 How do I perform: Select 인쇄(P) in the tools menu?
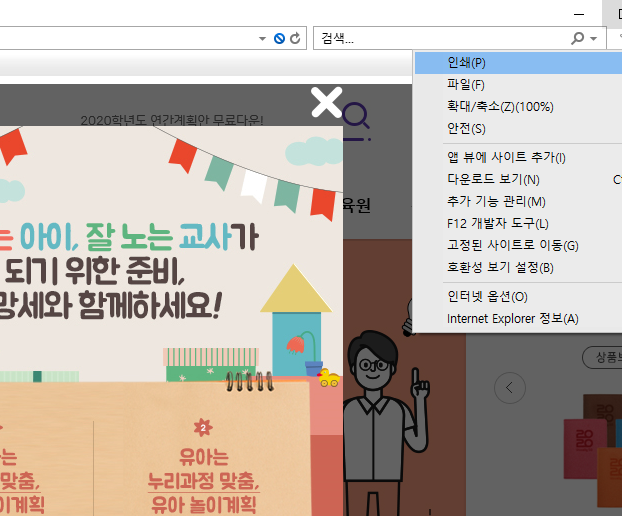(518, 63)
